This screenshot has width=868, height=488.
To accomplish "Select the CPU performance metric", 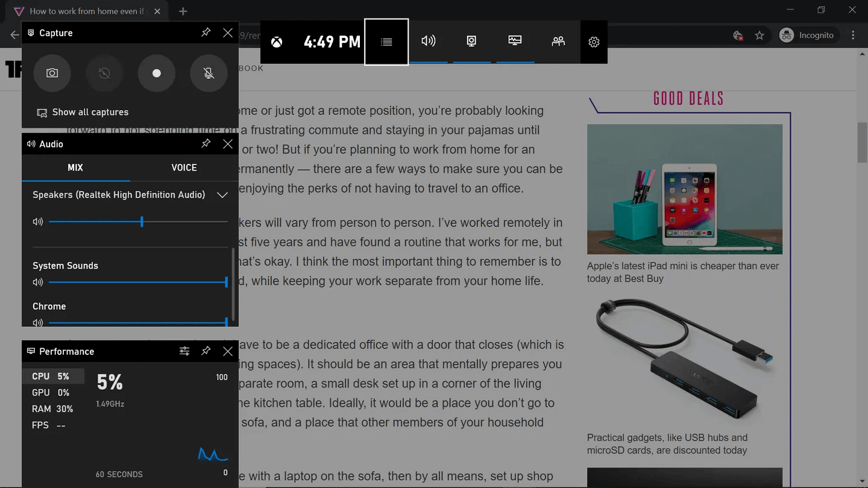I will (53, 376).
